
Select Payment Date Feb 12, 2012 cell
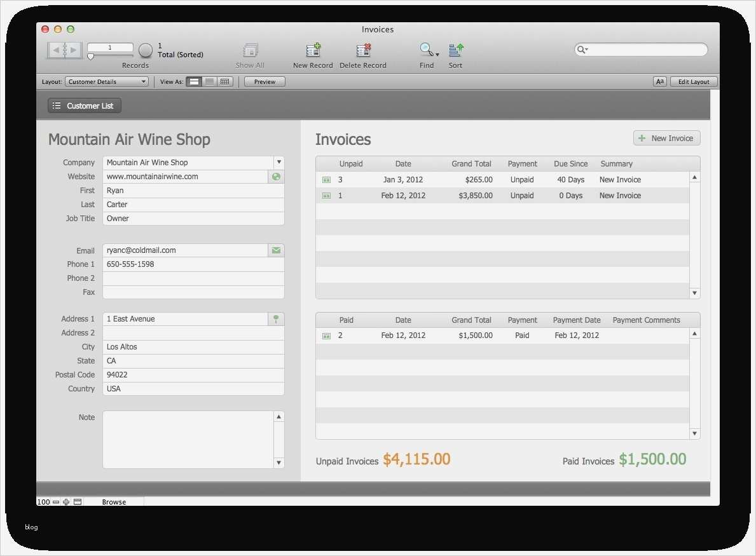pyautogui.click(x=577, y=336)
